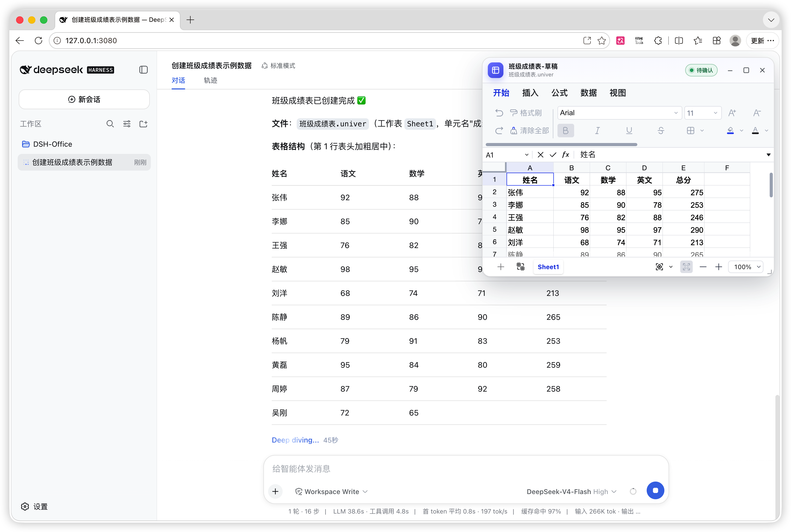Search the workspace with the magnifier icon
Viewport: 791px width, 532px height.
(110, 124)
